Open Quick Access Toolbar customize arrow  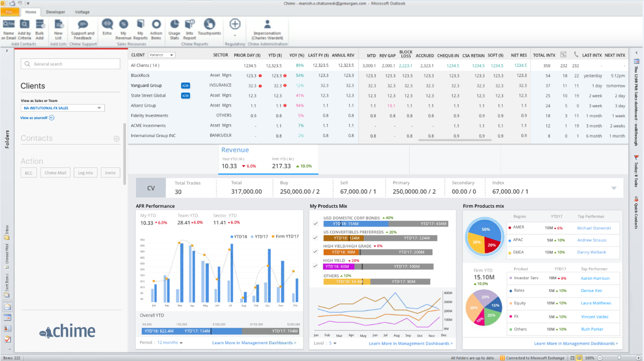pos(27,4)
